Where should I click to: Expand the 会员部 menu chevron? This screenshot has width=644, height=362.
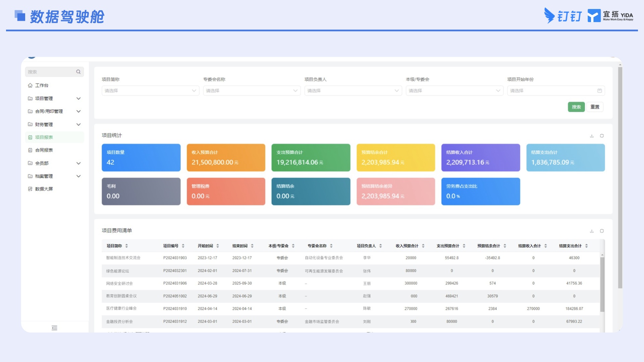pyautogui.click(x=78, y=163)
